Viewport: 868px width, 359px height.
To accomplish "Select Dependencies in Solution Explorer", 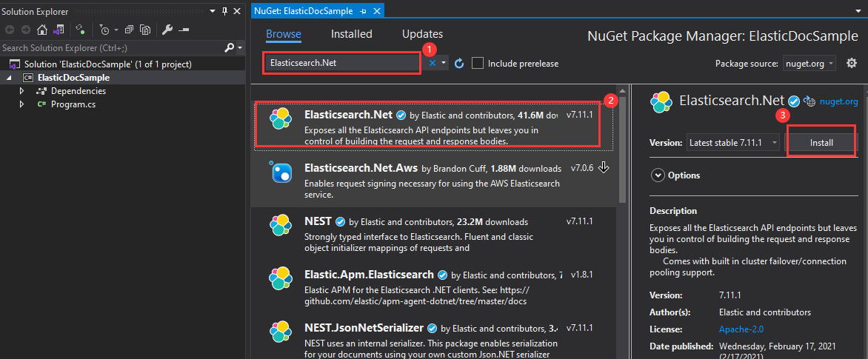I will (78, 91).
